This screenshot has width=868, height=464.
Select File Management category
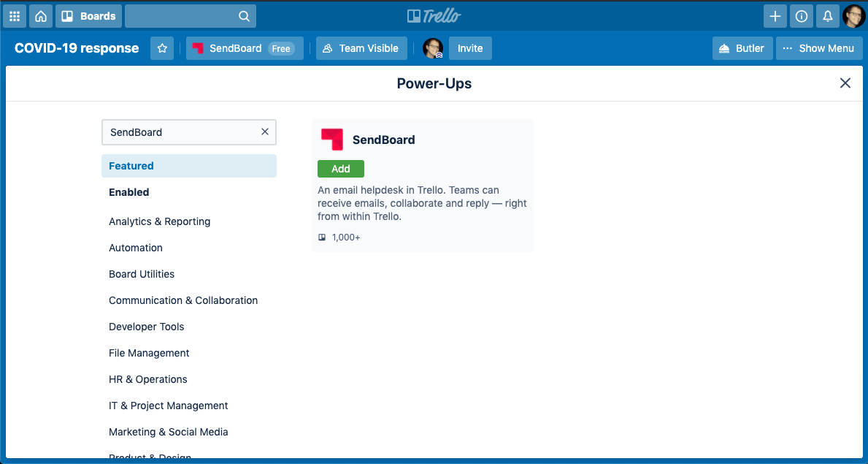click(149, 353)
